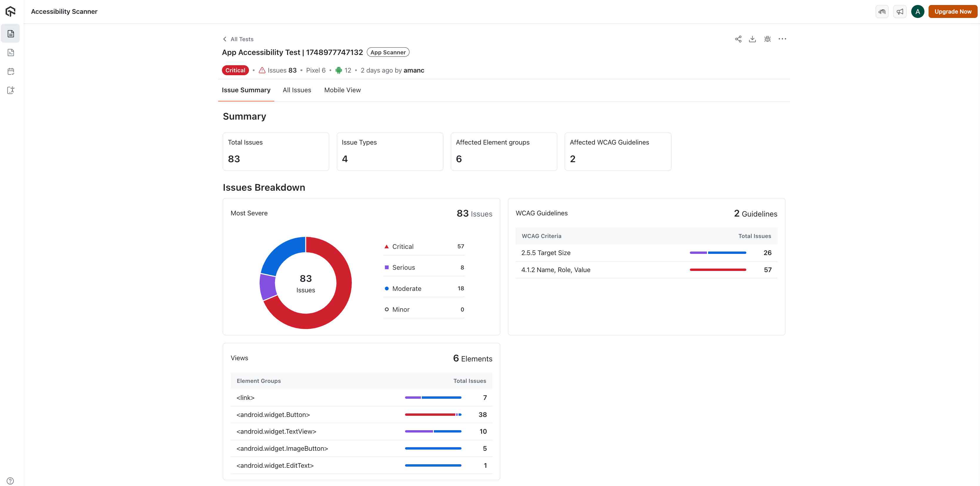Toggle Serious severity legend entry
The image size is (980, 486).
coord(403,267)
